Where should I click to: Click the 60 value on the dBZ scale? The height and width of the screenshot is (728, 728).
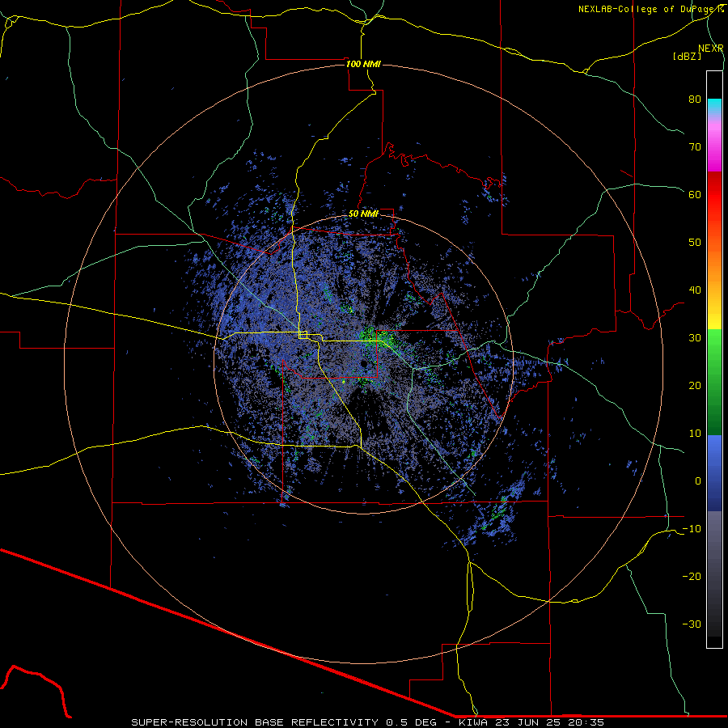click(x=695, y=194)
